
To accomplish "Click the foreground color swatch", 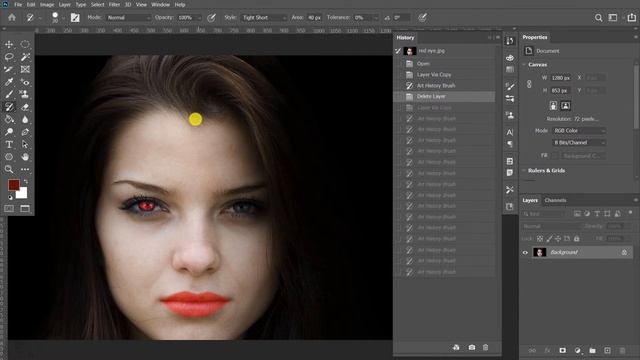I will coord(13,185).
